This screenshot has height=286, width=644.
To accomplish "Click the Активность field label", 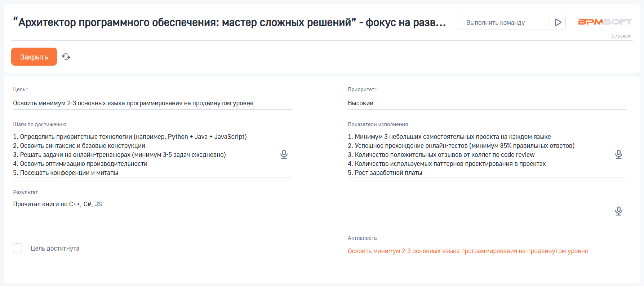I will 362,238.
